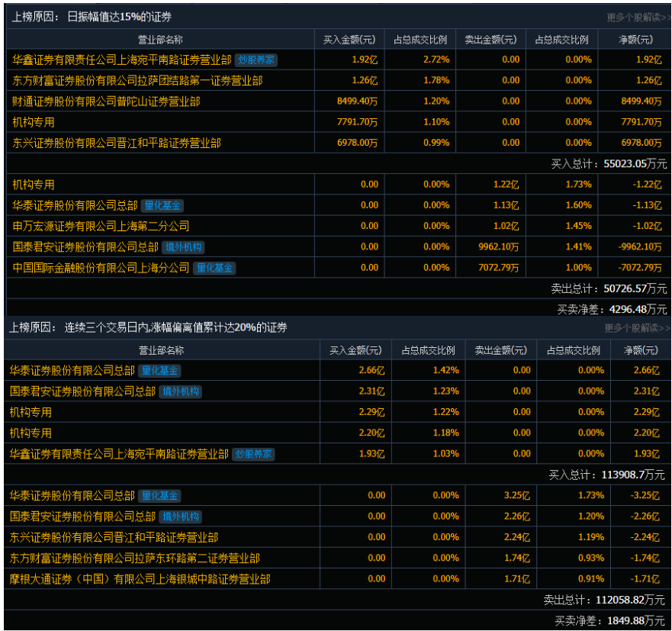Click the -1.02亿 net amount cell
Screen dimensions: 672x631
(647, 226)
